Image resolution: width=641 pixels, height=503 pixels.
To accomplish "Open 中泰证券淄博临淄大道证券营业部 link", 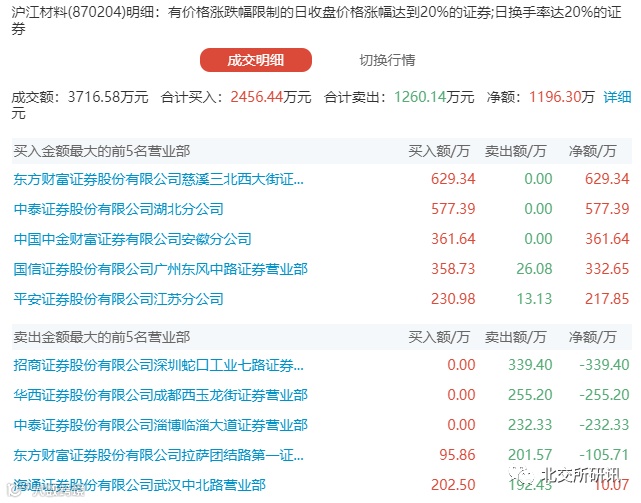I will (x=160, y=425).
